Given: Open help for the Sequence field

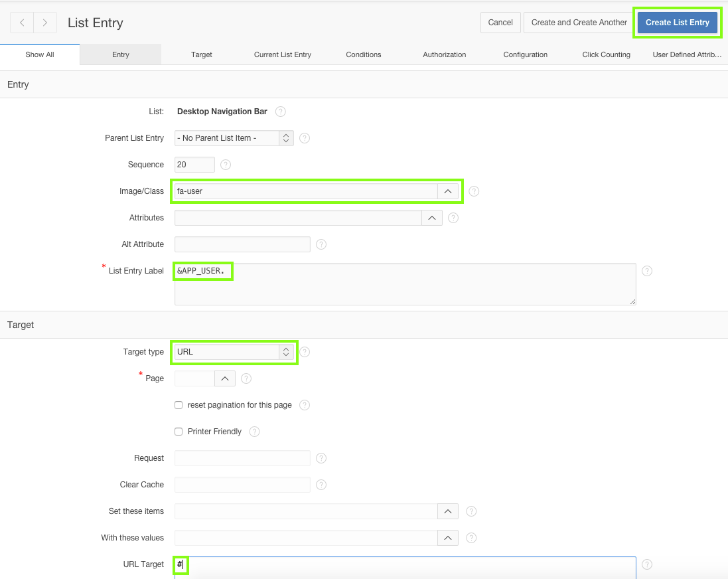Looking at the screenshot, I should pos(225,164).
